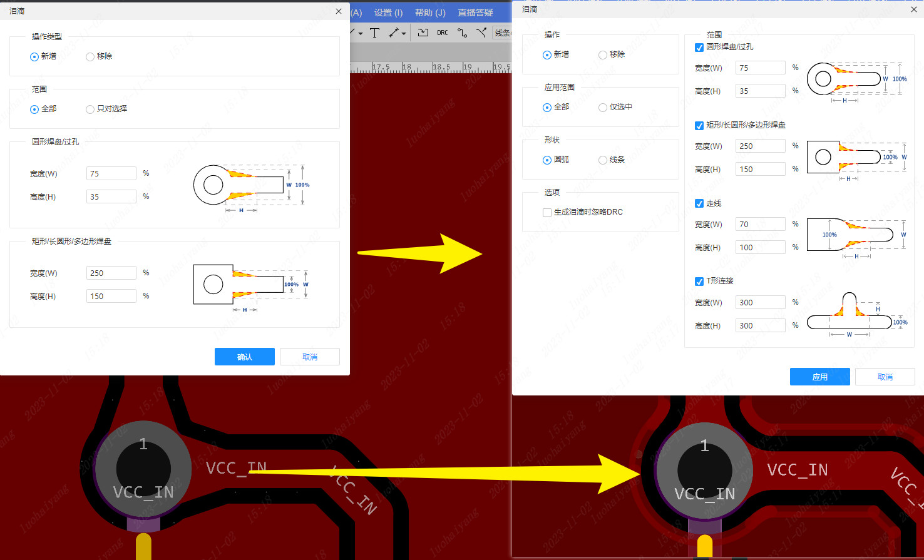The image size is (924, 560).
Task: Choose 全部 under 应用范围 in right dialog
Action: pos(556,107)
